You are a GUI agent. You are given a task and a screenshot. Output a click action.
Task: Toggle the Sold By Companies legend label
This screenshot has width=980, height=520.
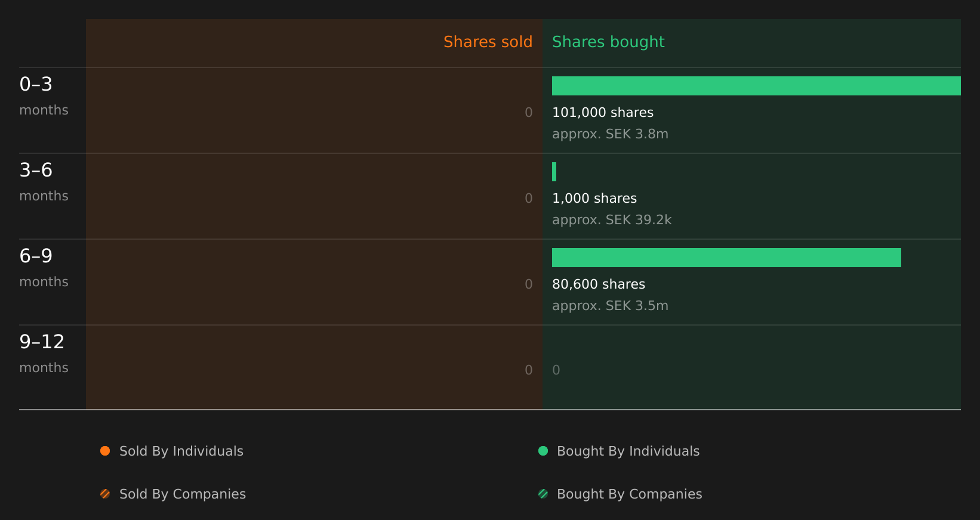(183, 494)
